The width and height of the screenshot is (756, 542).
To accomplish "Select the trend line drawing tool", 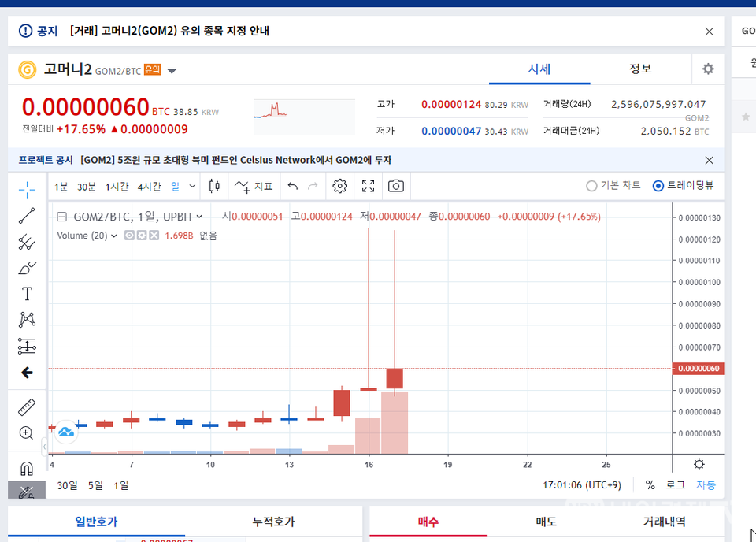I will [26, 215].
